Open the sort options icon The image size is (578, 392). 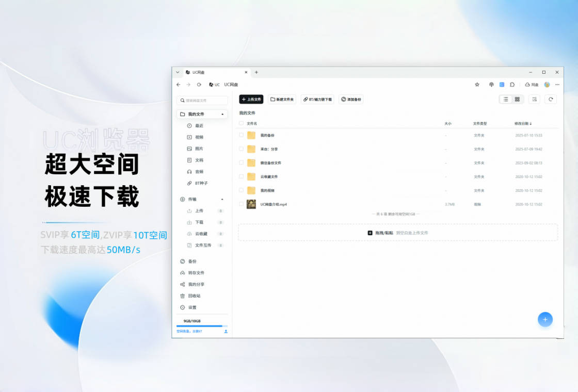(x=535, y=99)
